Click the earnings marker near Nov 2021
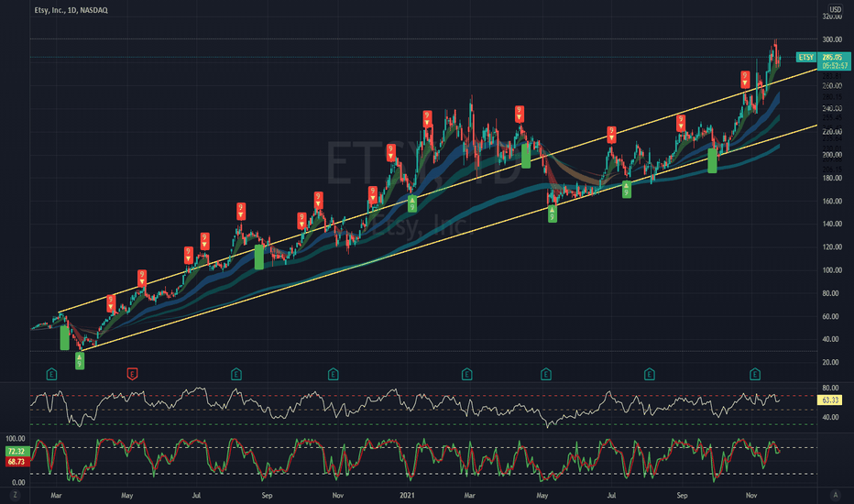 click(x=754, y=374)
